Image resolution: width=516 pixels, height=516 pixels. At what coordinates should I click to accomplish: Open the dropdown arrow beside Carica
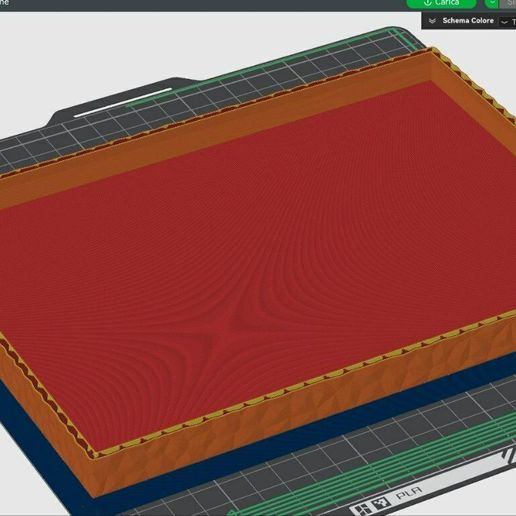coord(492,3)
